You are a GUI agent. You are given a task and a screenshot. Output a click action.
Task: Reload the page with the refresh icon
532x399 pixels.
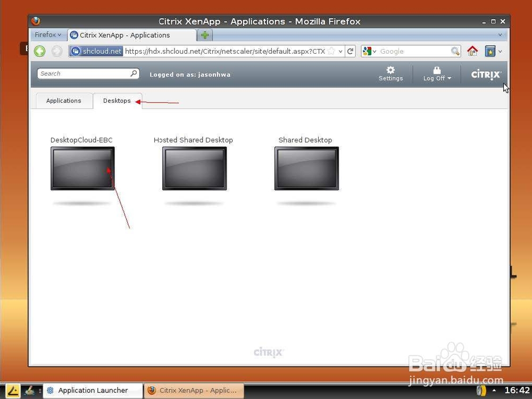tap(350, 51)
